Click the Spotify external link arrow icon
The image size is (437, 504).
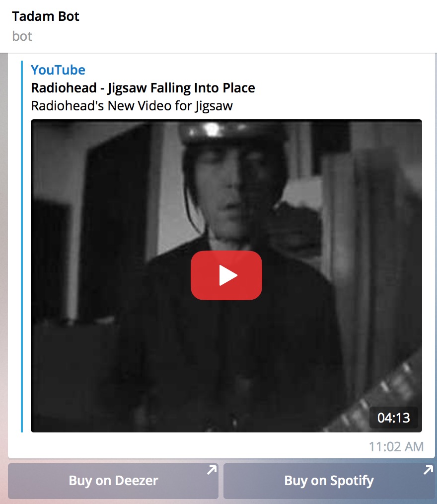tap(429, 470)
